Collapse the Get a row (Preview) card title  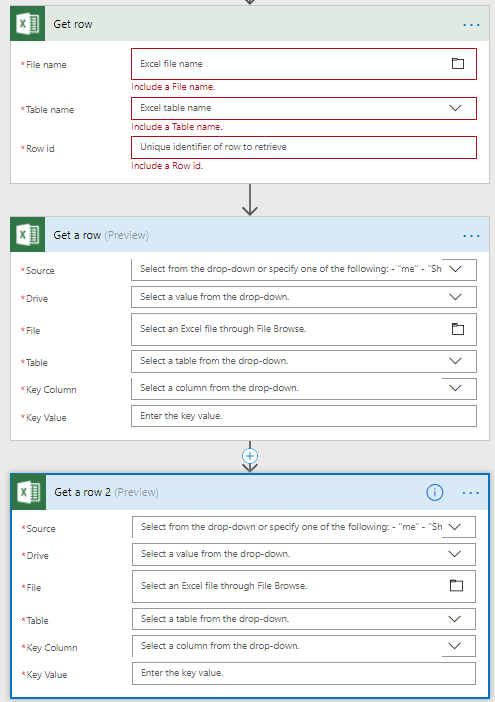pos(101,235)
